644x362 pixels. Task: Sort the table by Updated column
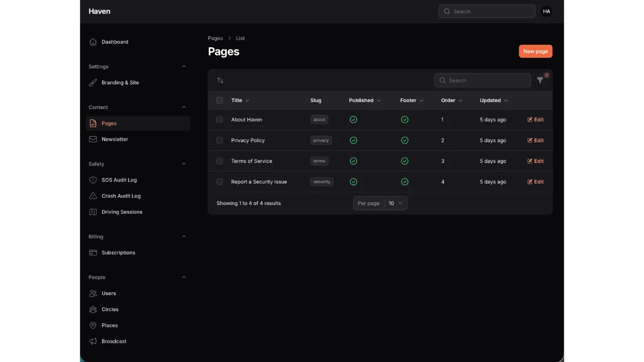(494, 101)
